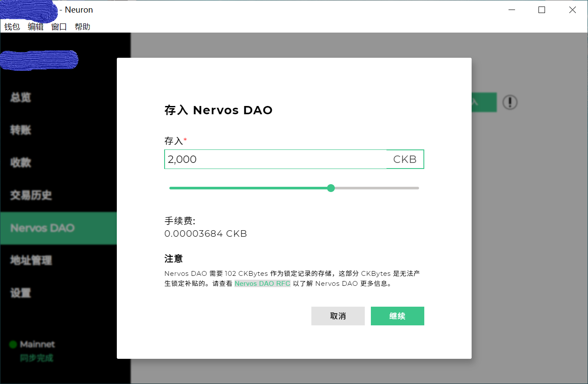Click the green Mainnet status dot

coord(13,344)
